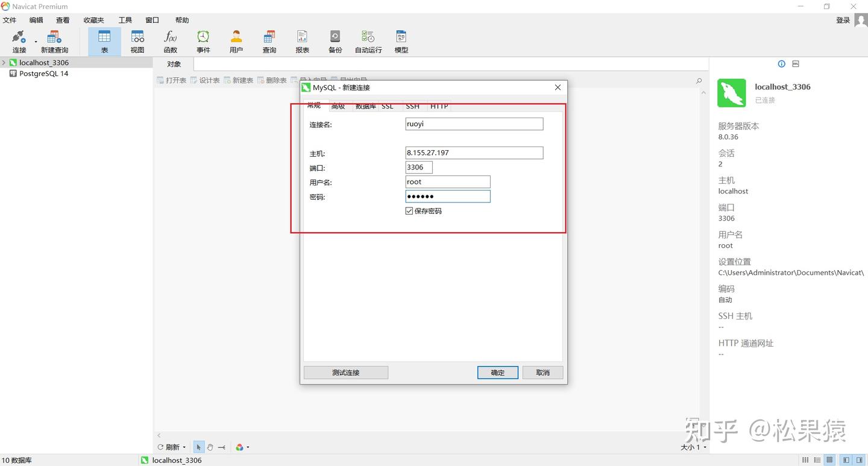This screenshot has width=868, height=466.
Task: Select the 对象 tab in main window
Action: [x=174, y=64]
